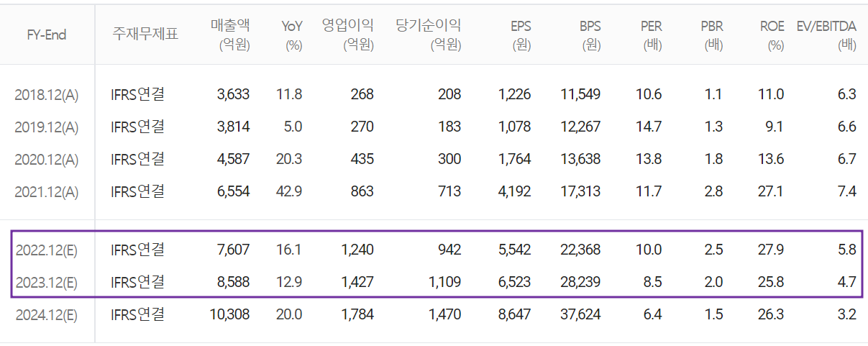Click the 2020.12(A) row label

tap(47, 160)
